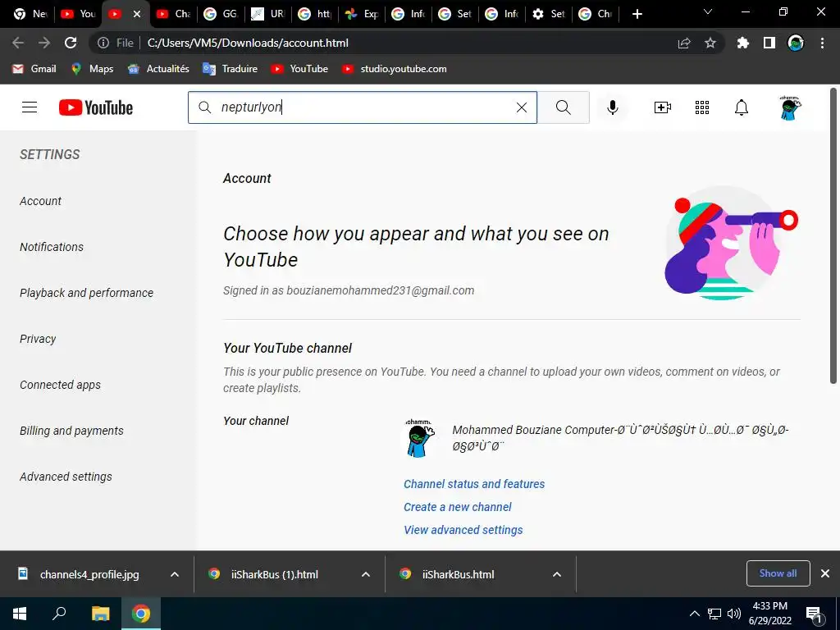Open the YouTube hamburger guide menu
840x630 pixels.
pos(30,107)
